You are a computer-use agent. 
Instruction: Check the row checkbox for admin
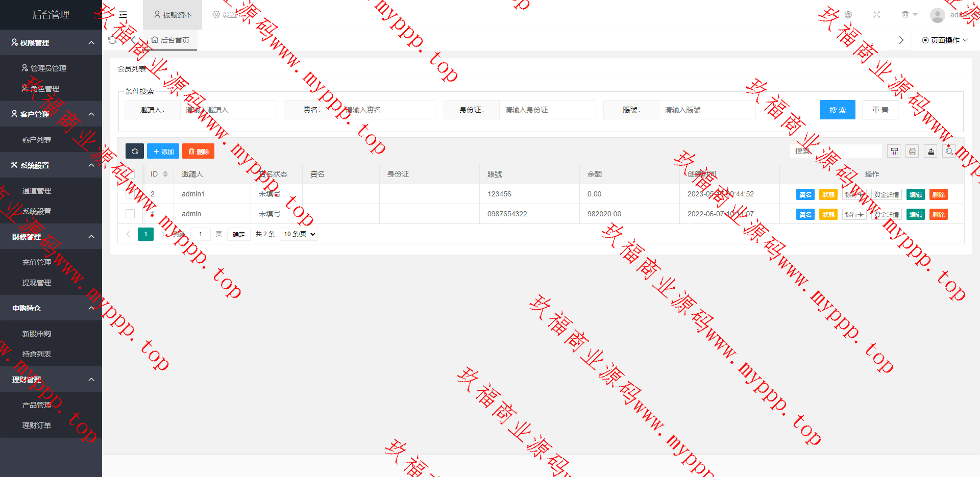130,214
